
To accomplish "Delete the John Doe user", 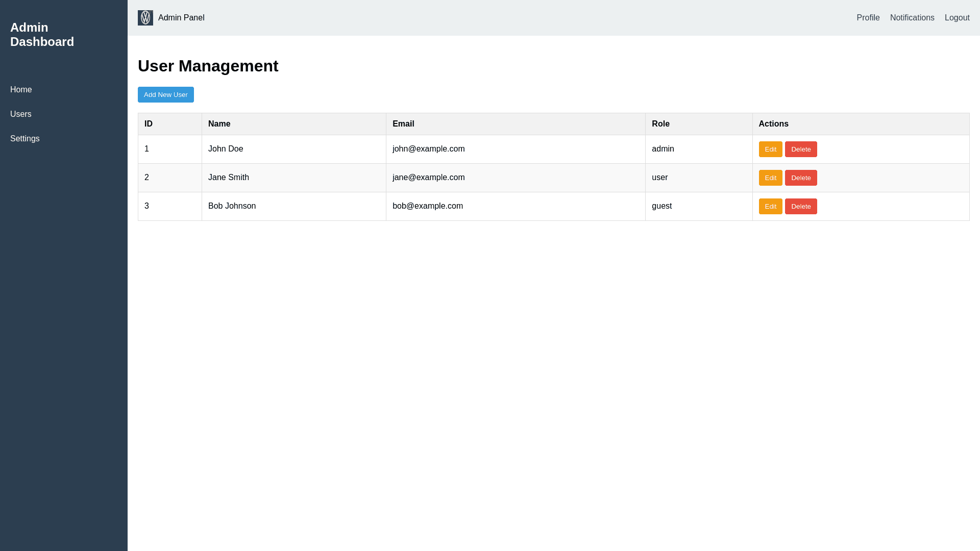I will coord(800,149).
